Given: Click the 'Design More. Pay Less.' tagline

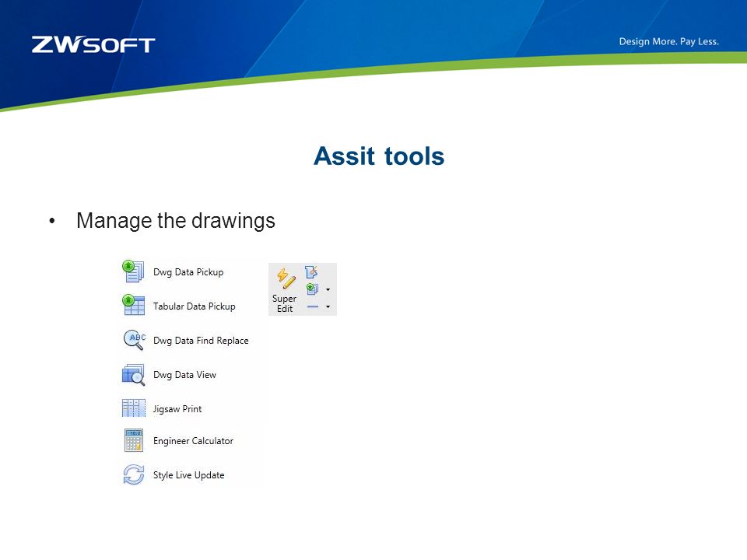Looking at the screenshot, I should pyautogui.click(x=669, y=41).
